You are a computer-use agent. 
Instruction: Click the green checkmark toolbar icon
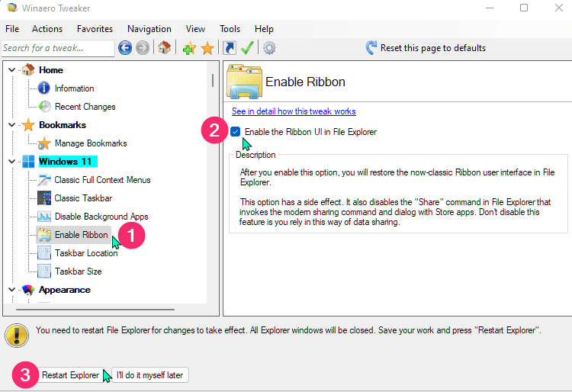pyautogui.click(x=247, y=48)
